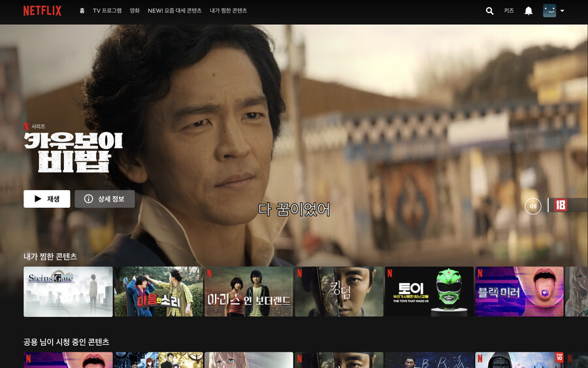This screenshot has width=588, height=368.
Task: Switch to 키즈 mode
Action: [x=508, y=10]
